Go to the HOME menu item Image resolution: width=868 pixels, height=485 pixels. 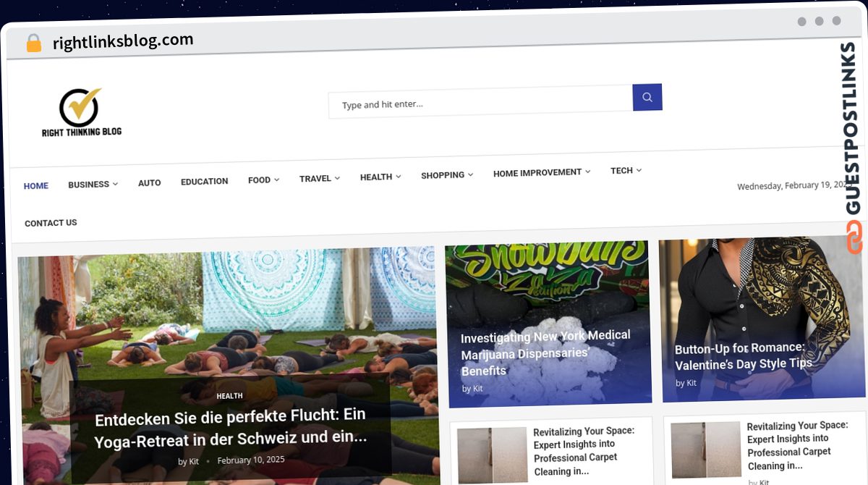36,186
